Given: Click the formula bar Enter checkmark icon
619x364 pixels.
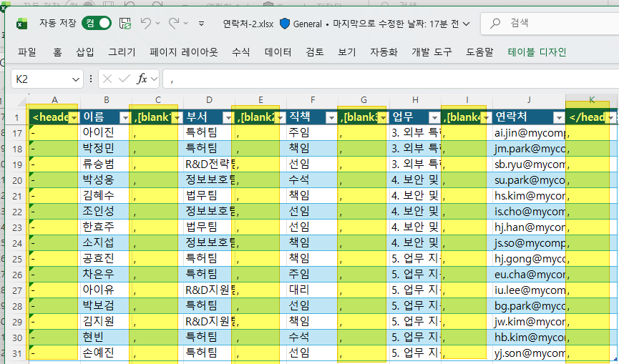Looking at the screenshot, I should click(x=125, y=79).
